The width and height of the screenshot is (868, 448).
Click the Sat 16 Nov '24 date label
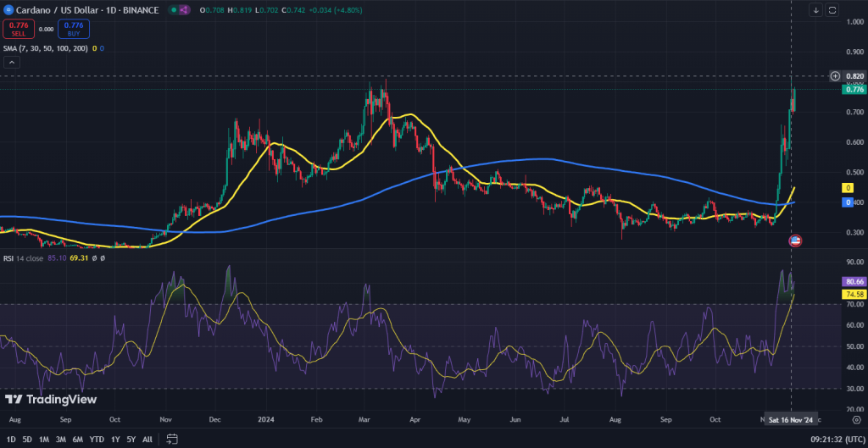click(x=790, y=420)
